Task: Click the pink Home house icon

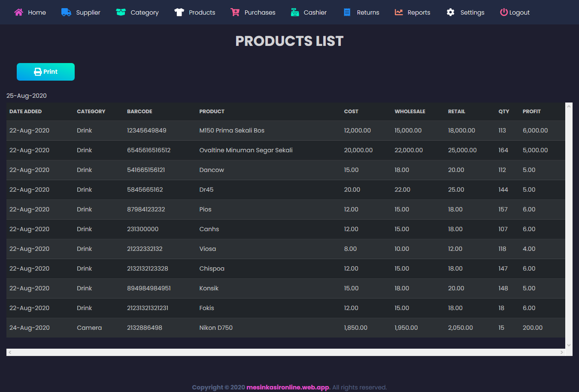Action: [x=18, y=12]
